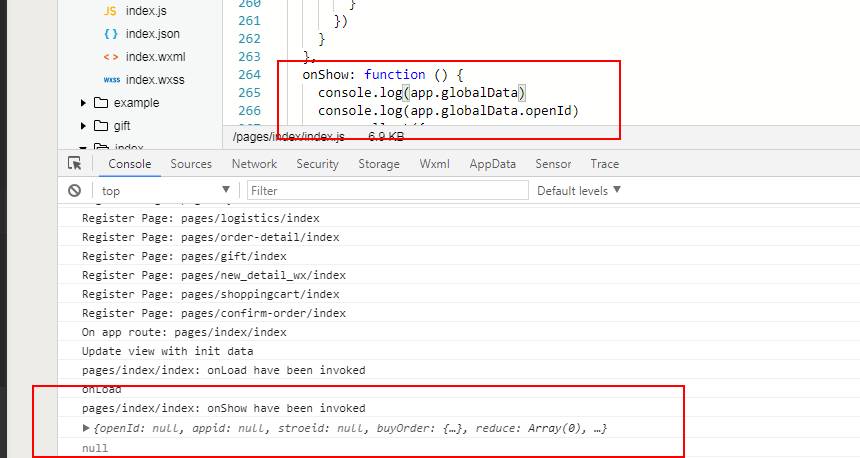860x458 pixels.
Task: Switch to the Wxml tab
Action: 434,163
